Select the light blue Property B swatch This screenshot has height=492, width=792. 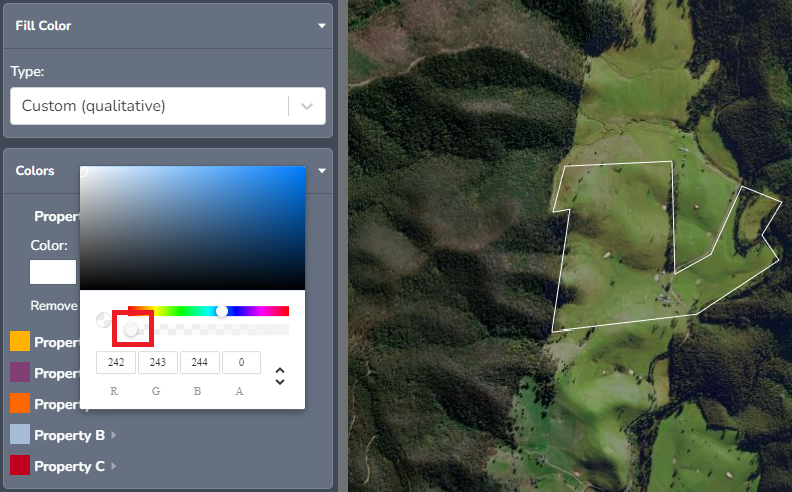tap(20, 435)
